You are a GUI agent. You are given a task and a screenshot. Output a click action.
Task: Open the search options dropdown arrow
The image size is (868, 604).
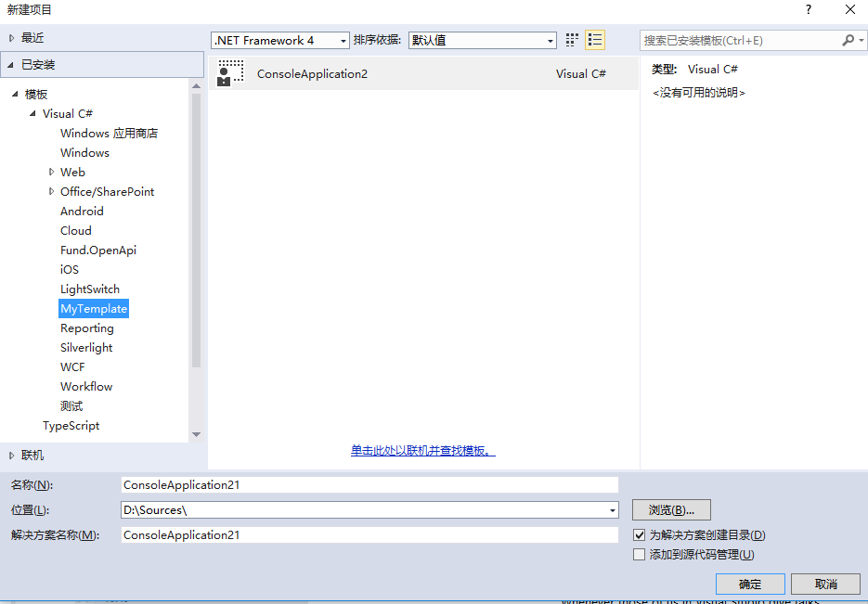pos(861,41)
